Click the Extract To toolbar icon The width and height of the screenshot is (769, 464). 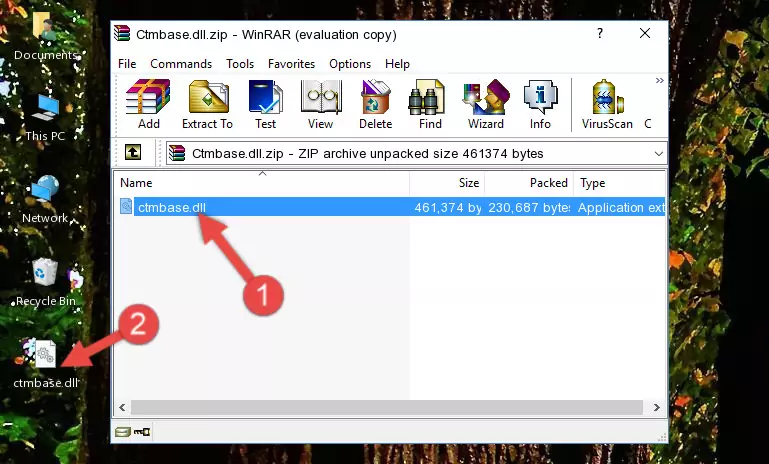pos(207,104)
